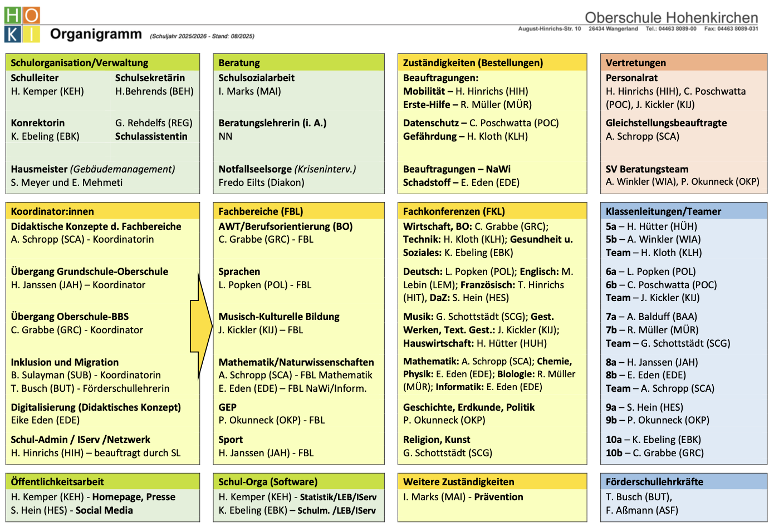Select the Schul-Orga (Software) header
The image size is (774, 532).
click(x=268, y=482)
